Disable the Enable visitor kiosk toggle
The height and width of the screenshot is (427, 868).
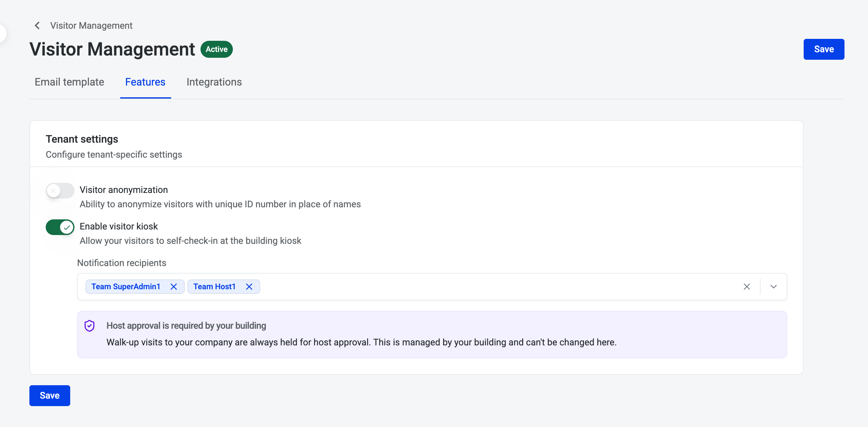pyautogui.click(x=60, y=227)
